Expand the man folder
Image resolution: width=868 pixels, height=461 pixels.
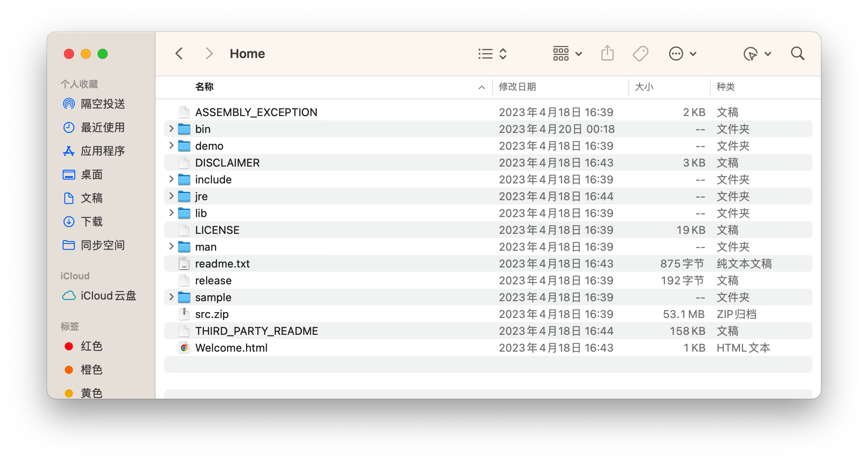point(171,246)
